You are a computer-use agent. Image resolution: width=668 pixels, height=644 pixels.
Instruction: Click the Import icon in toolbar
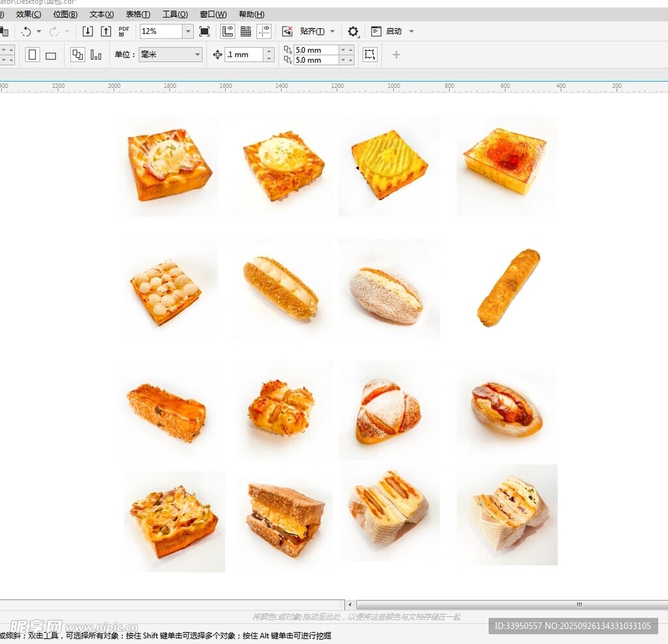pyautogui.click(x=87, y=31)
